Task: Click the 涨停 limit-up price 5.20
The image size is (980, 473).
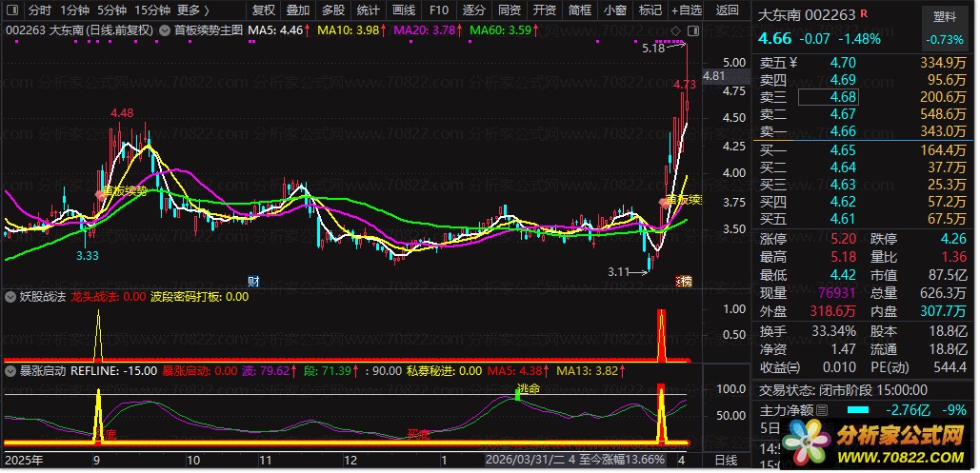Action: 843,239
